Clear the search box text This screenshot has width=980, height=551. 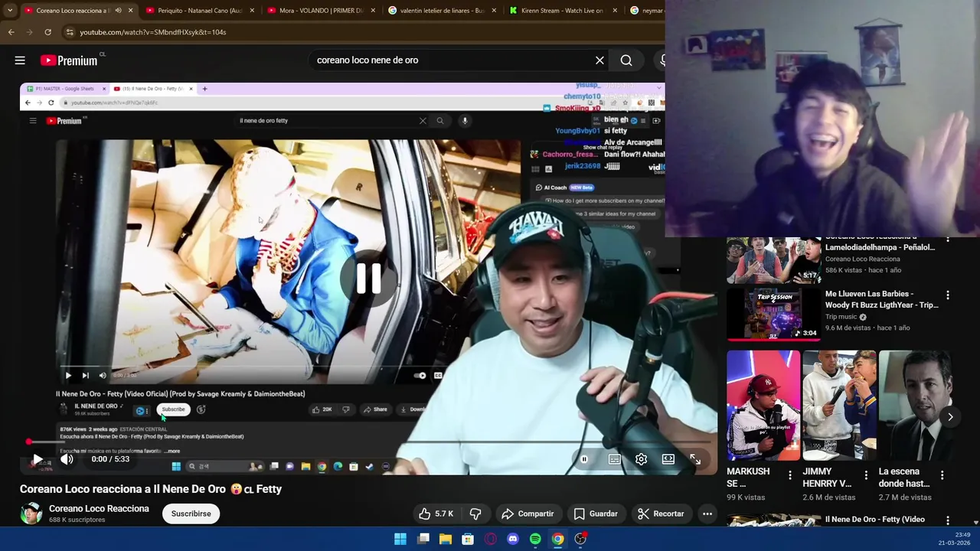[x=599, y=60]
